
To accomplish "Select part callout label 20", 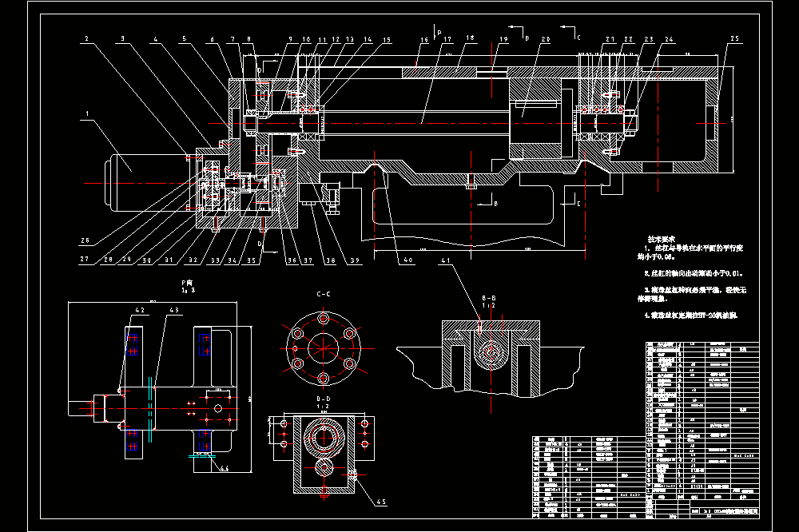I will pos(546,39).
